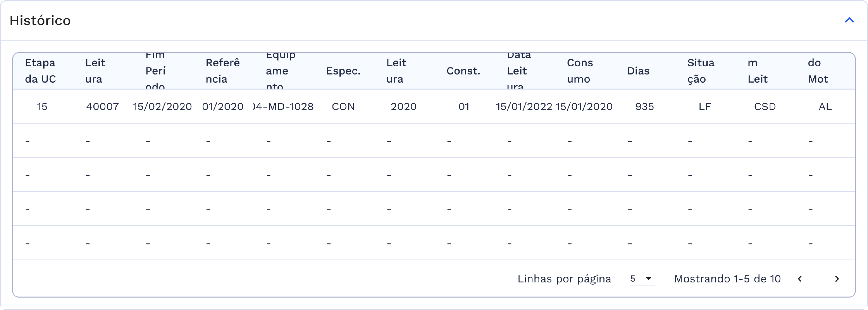The width and height of the screenshot is (868, 310).
Task: Open the Linhas por página dropdown
Action: point(640,279)
